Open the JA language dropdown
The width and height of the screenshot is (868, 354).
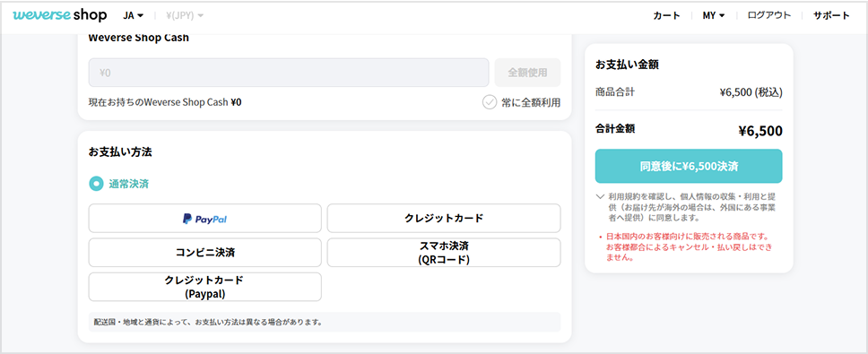pos(134,15)
